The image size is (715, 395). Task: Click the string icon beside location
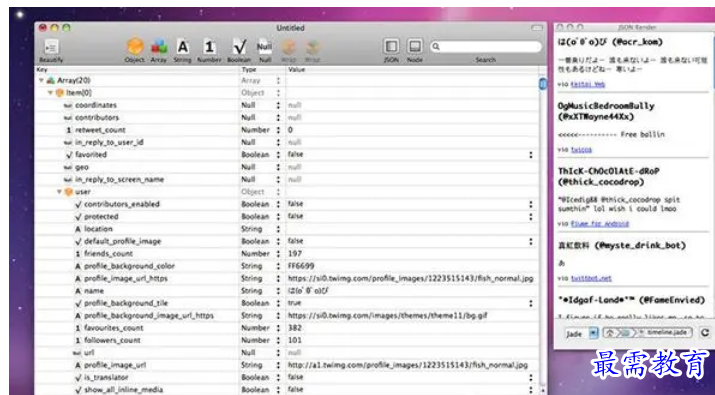pyautogui.click(x=78, y=229)
